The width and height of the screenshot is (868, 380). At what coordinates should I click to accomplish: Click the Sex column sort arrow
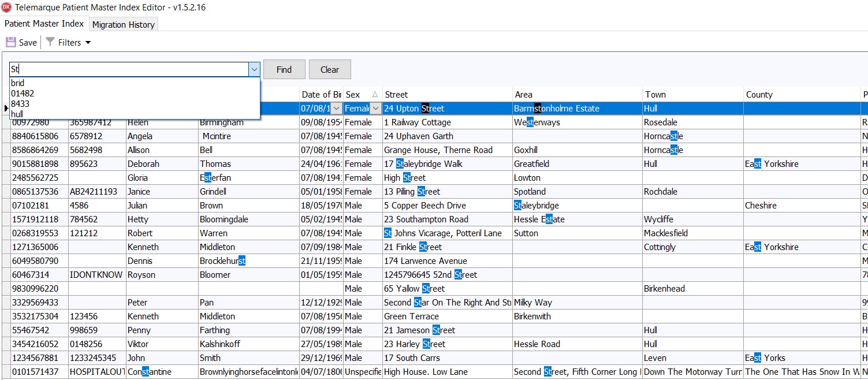pyautogui.click(x=375, y=95)
